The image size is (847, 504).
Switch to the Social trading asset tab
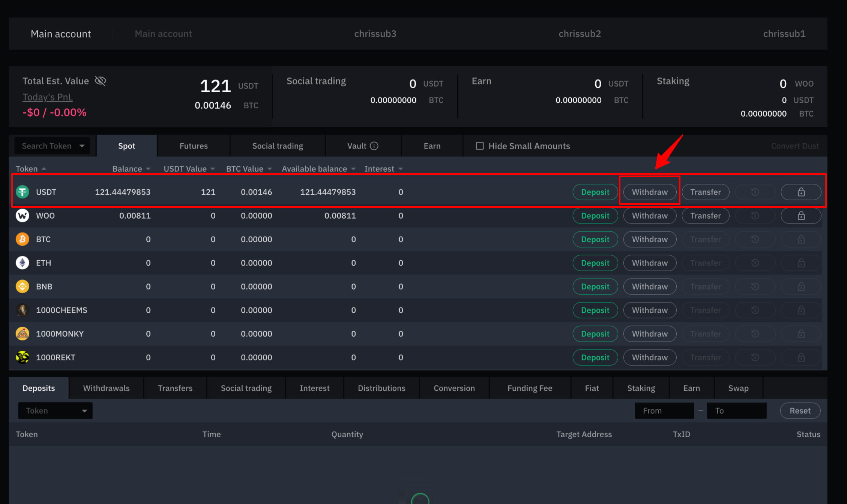click(x=278, y=146)
